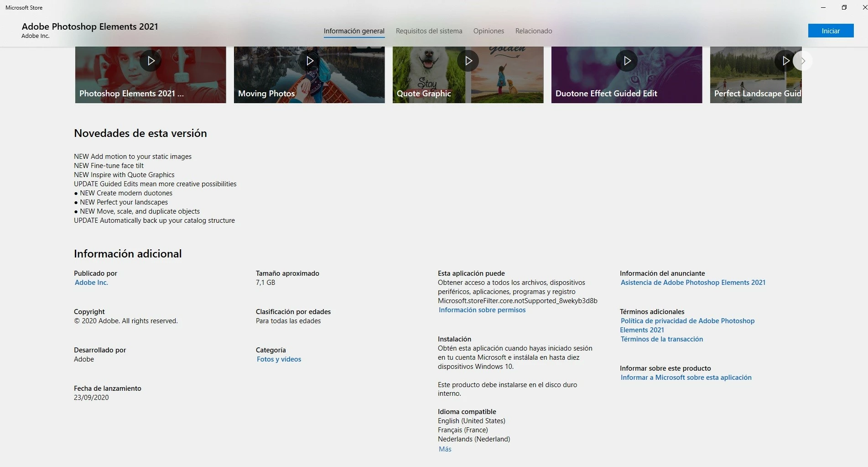The image size is (868, 467).
Task: Play the Quote Graphic video
Action: [x=468, y=61]
